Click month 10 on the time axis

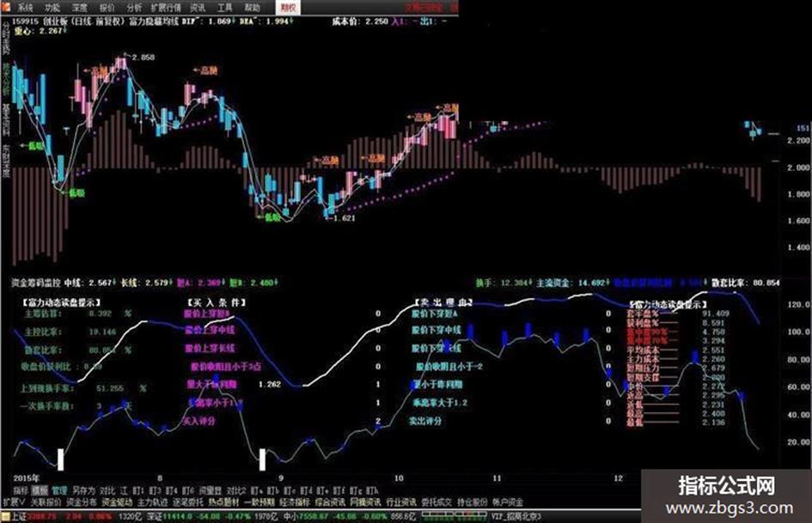point(399,478)
